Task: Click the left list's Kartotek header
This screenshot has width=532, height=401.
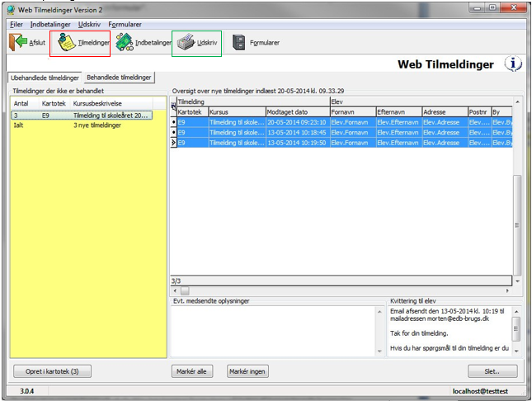Action: (54, 103)
